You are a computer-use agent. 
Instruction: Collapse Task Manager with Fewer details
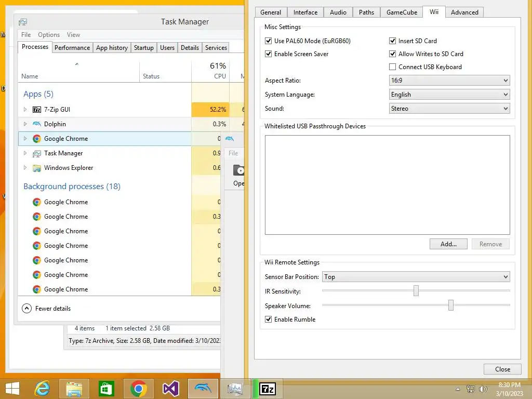[x=46, y=309]
